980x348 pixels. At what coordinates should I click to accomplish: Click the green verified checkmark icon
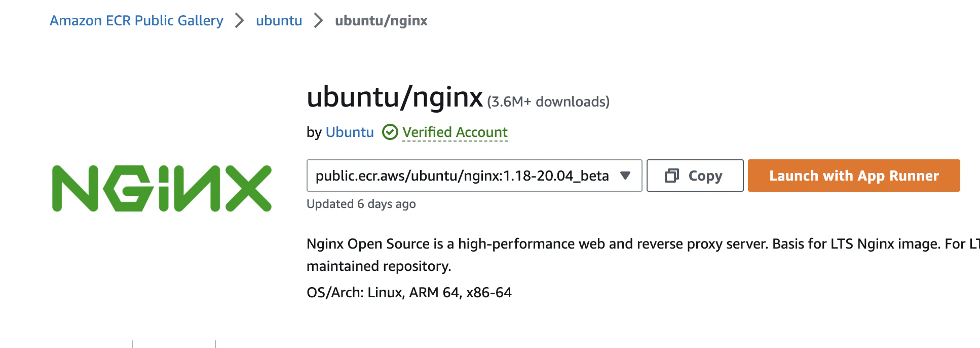click(390, 132)
